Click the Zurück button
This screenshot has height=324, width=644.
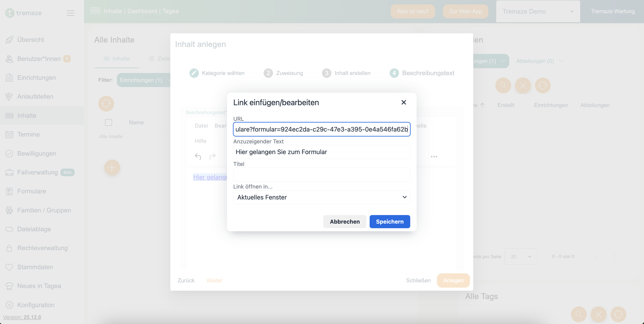click(x=186, y=280)
